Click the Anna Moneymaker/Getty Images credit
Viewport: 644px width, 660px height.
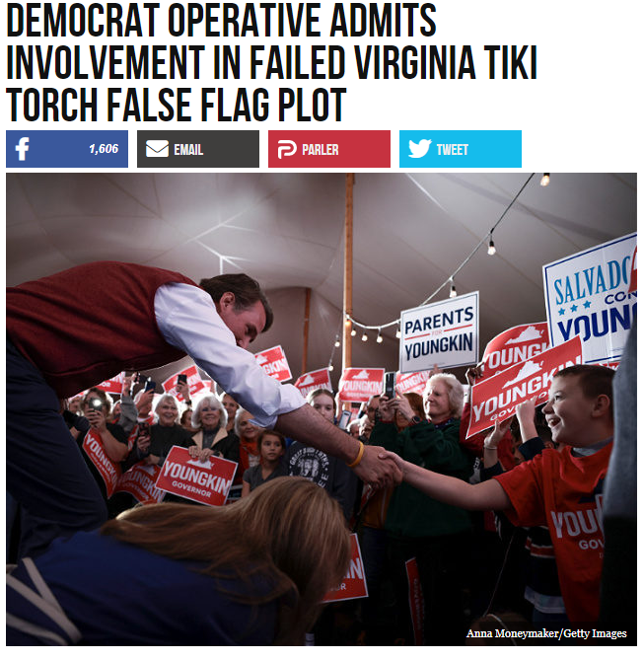coord(546,633)
